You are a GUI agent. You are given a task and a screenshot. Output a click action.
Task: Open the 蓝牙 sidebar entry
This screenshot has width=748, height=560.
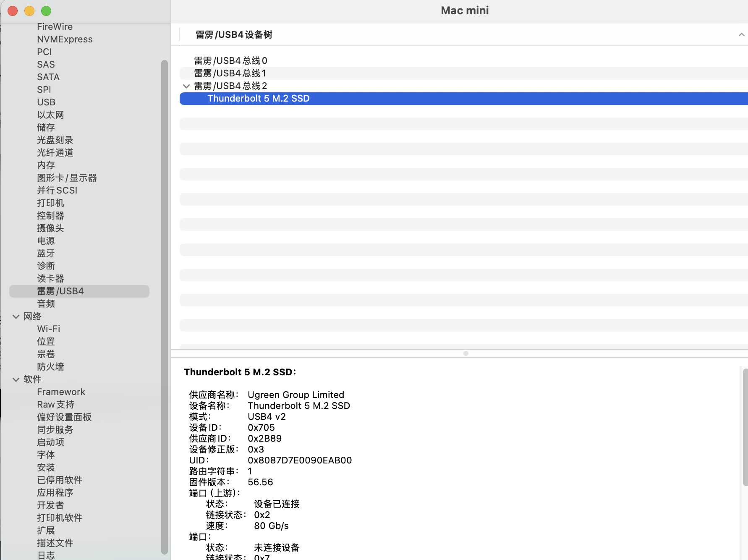tap(46, 254)
